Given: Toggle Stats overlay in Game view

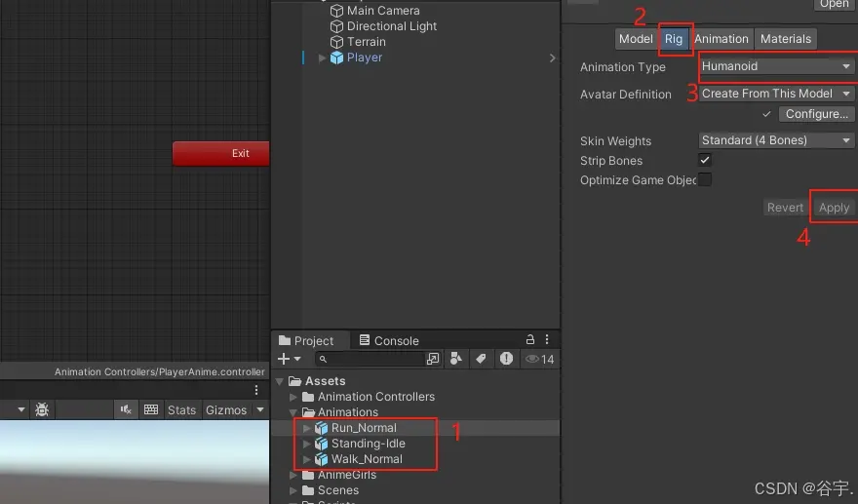Looking at the screenshot, I should point(181,409).
